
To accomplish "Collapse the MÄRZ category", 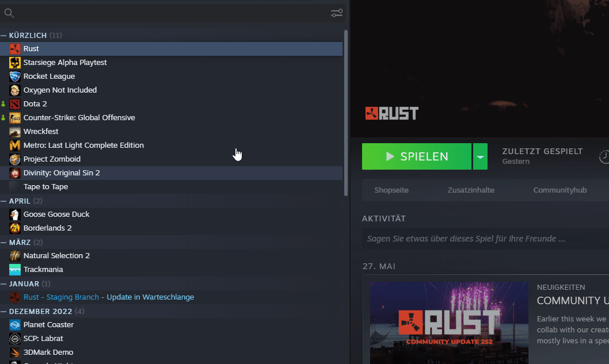I will click(x=3, y=243).
